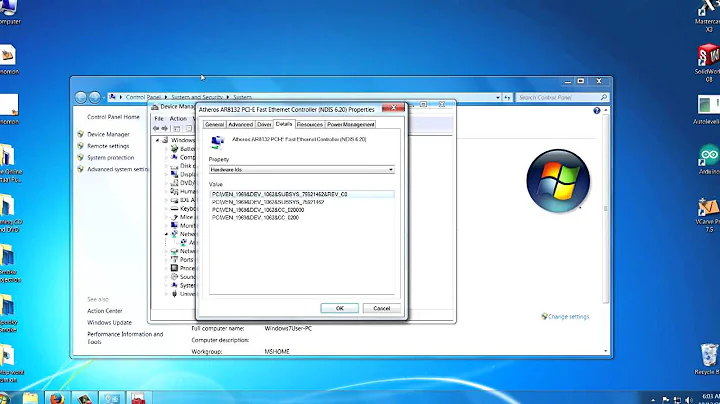Expand the Batteries node
The width and height of the screenshot is (720, 404).
click(166, 149)
